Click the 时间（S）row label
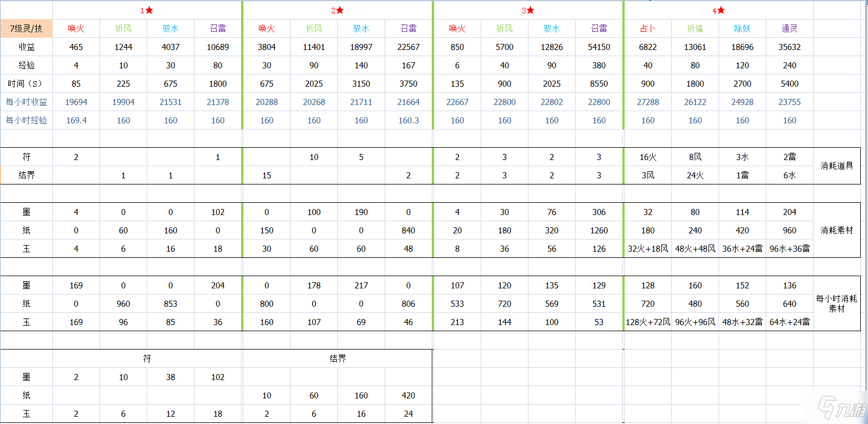The width and height of the screenshot is (868, 424). (x=27, y=84)
